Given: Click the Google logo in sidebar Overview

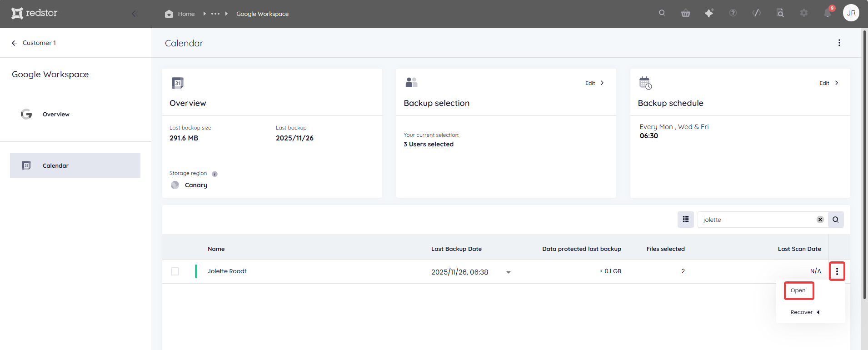Looking at the screenshot, I should pos(26,114).
